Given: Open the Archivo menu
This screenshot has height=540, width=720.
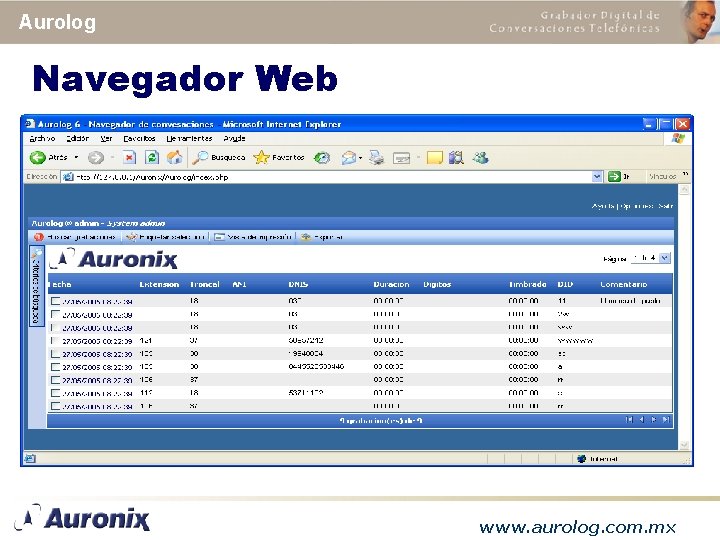Looking at the screenshot, I should [x=42, y=138].
